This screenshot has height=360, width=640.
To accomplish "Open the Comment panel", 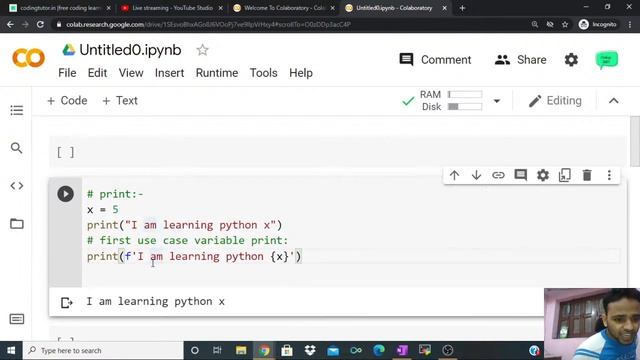I will pos(435,60).
